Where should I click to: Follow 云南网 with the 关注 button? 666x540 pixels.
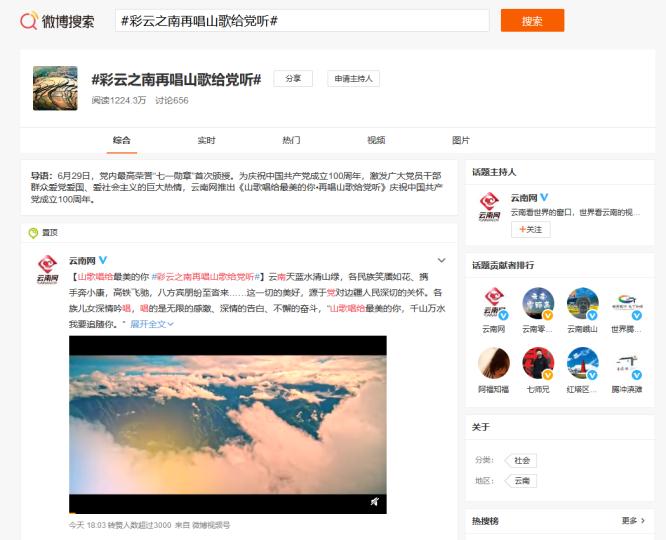[x=531, y=230]
